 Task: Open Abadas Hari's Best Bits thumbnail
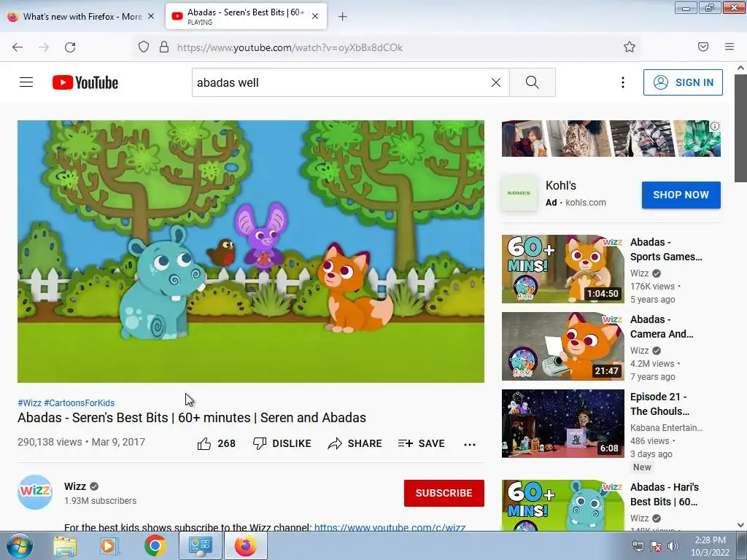[562, 505]
